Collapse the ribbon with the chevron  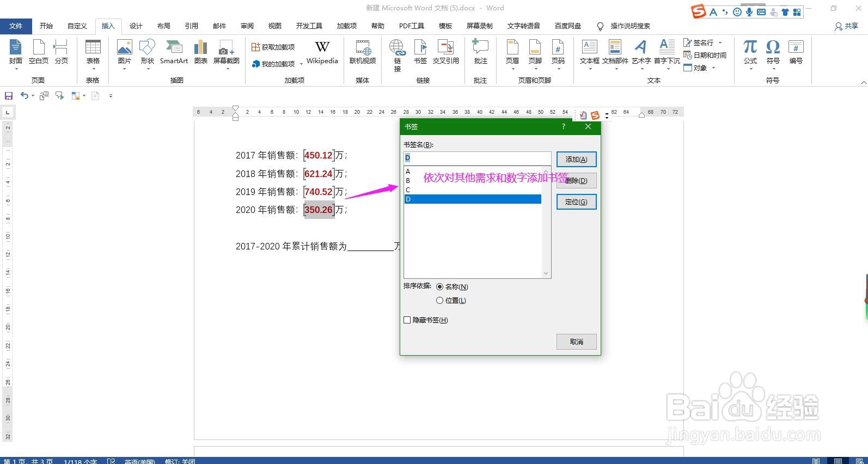tap(864, 82)
